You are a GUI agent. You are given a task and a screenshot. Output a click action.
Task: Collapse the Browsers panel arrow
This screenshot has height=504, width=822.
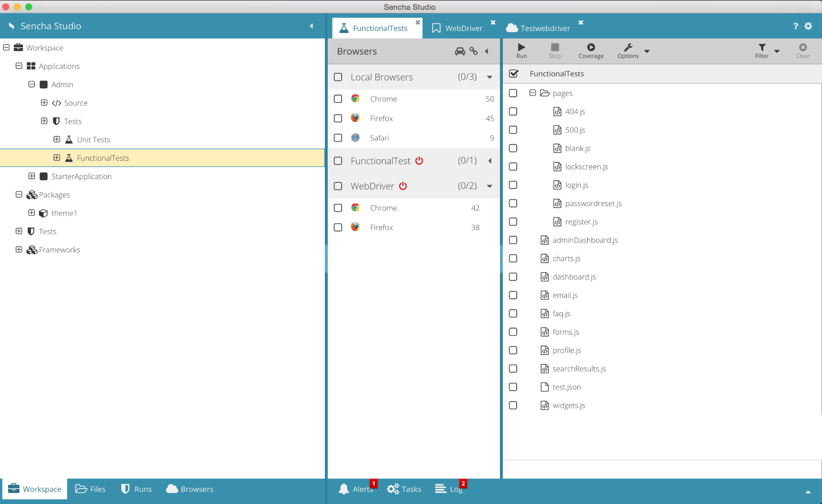[x=486, y=51]
